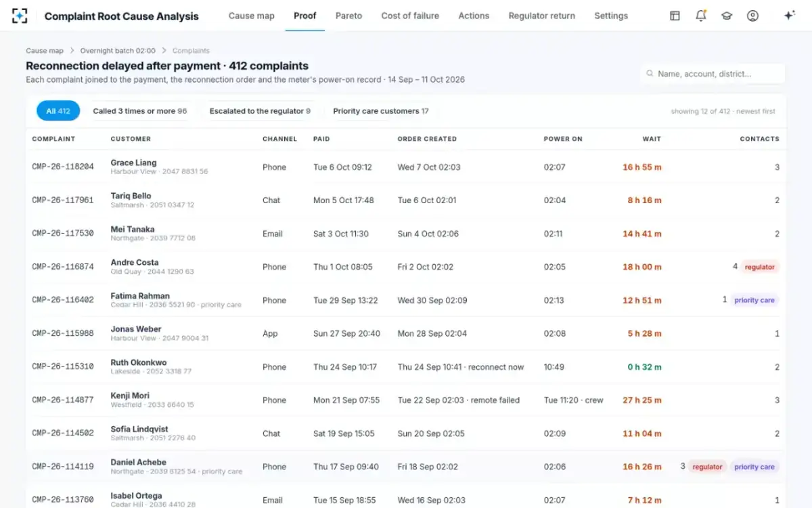Open the Settings tab
812x508 pixels.
611,16
